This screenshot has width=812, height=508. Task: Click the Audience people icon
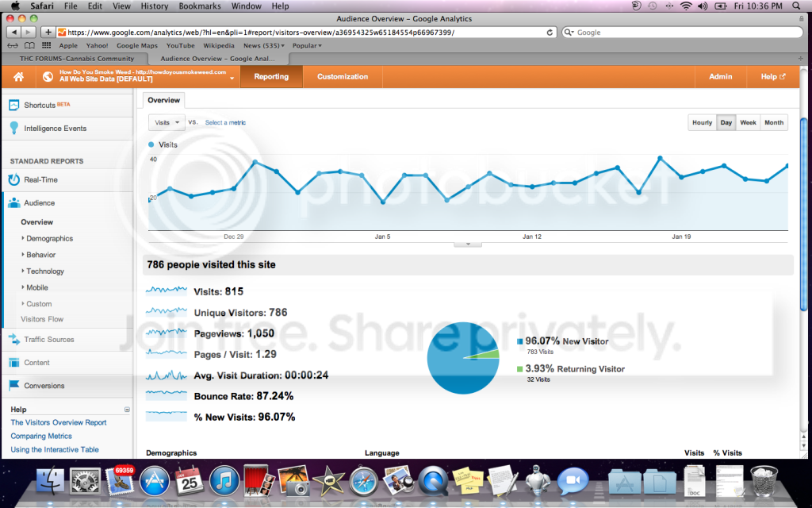(x=14, y=202)
